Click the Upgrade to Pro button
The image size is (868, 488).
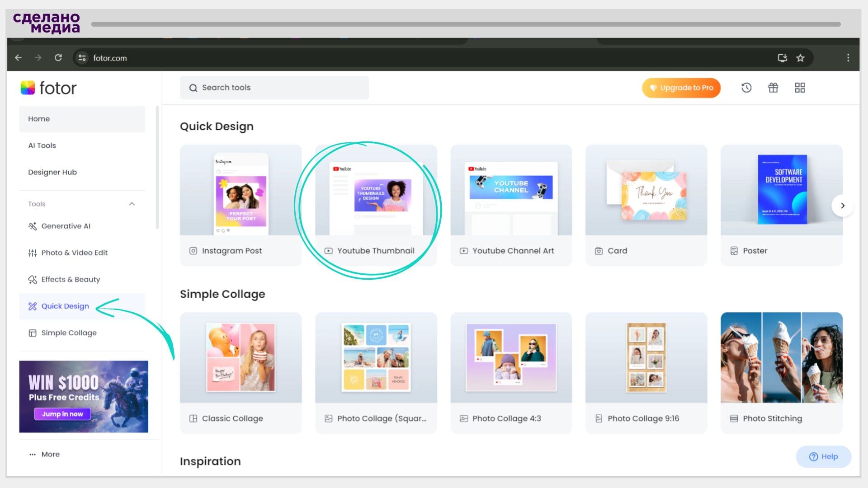(681, 88)
